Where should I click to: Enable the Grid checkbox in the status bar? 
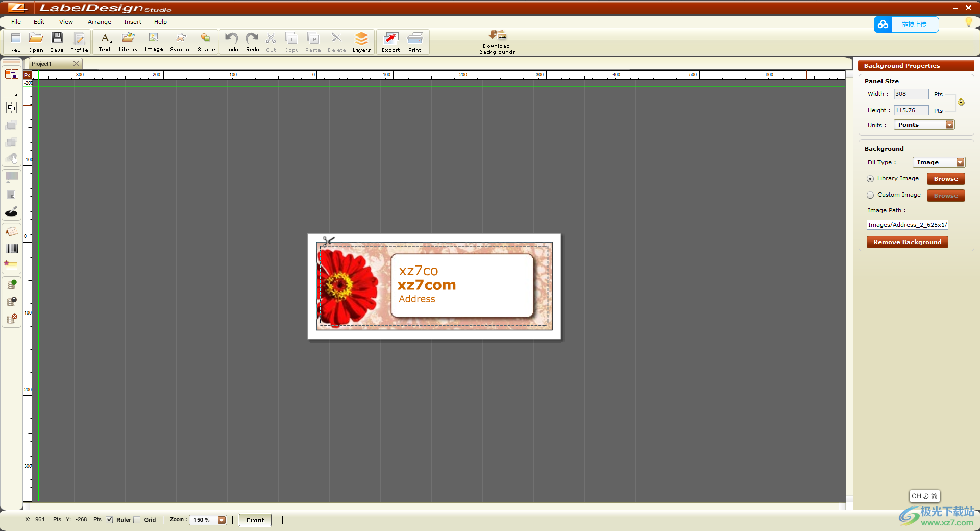[136, 520]
